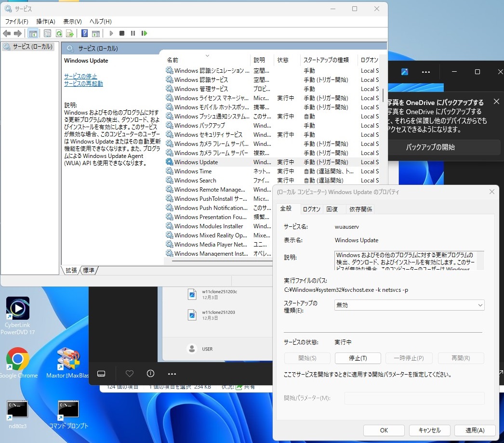Viewport: 504px width, 443px height.
Task: Switch to the 標準 view tab
Action: coord(89,271)
